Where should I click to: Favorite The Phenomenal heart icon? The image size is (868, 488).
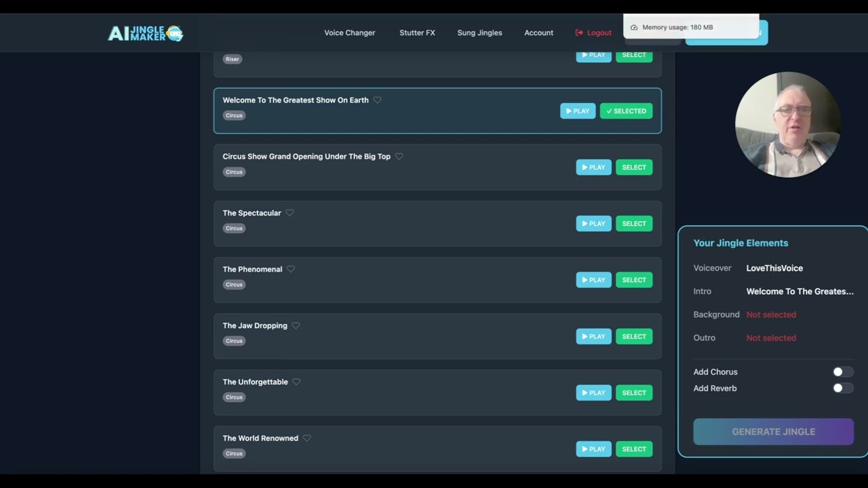tap(291, 268)
